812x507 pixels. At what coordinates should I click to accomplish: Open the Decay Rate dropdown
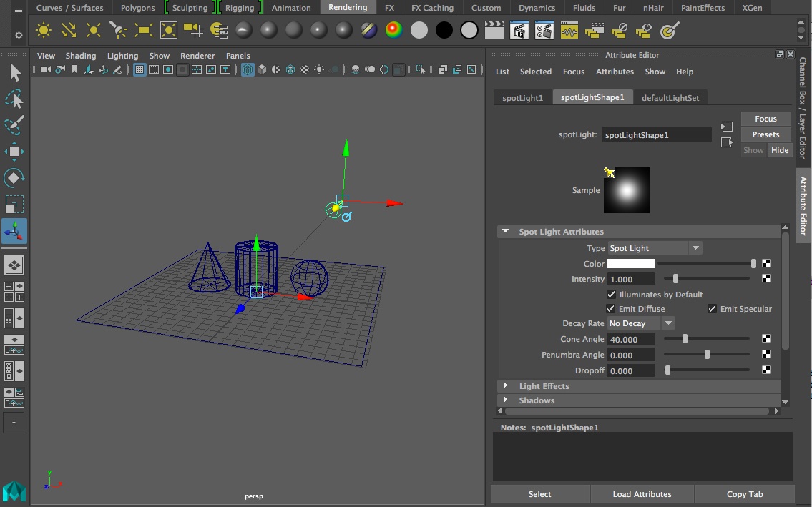point(640,323)
